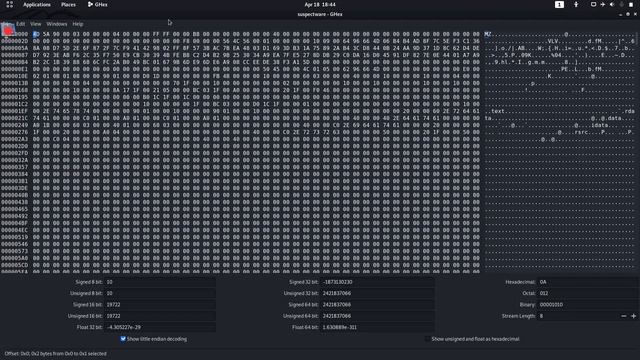Viewport: 640px width, 360px height.
Task: Toggle Show little endian decoding checkbox
Action: tap(123, 339)
